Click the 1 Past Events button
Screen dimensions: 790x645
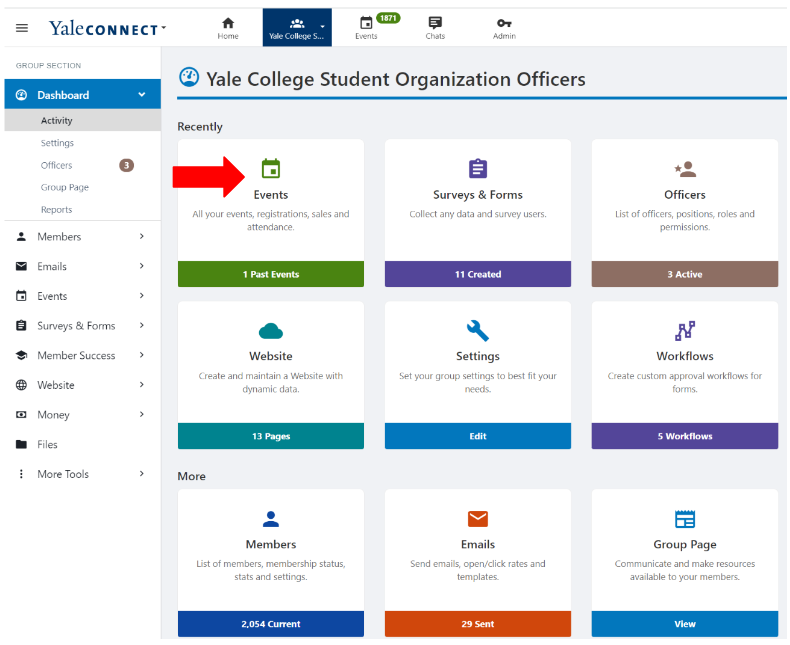point(271,274)
